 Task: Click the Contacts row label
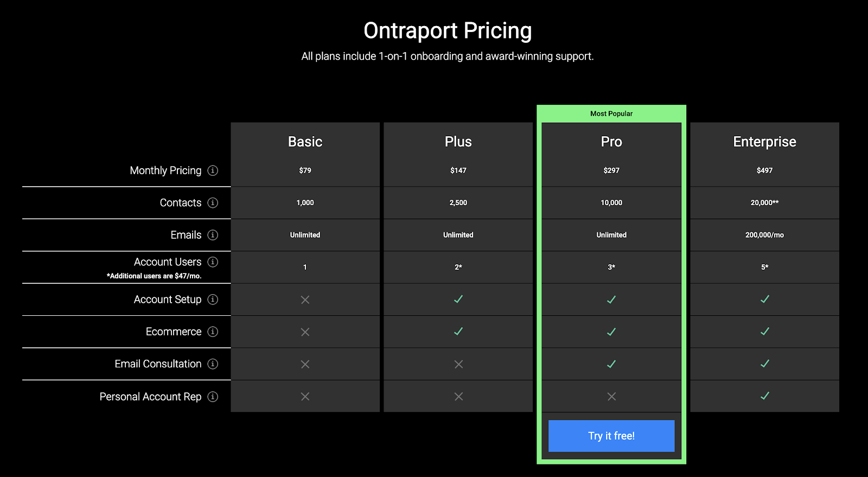(x=181, y=202)
